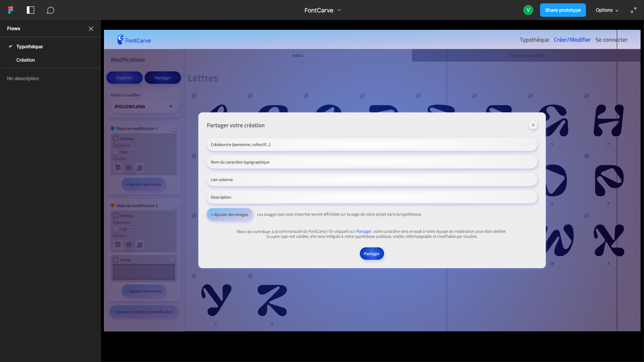
Task: Toggle the Trame checkbox
Action: (x=116, y=260)
